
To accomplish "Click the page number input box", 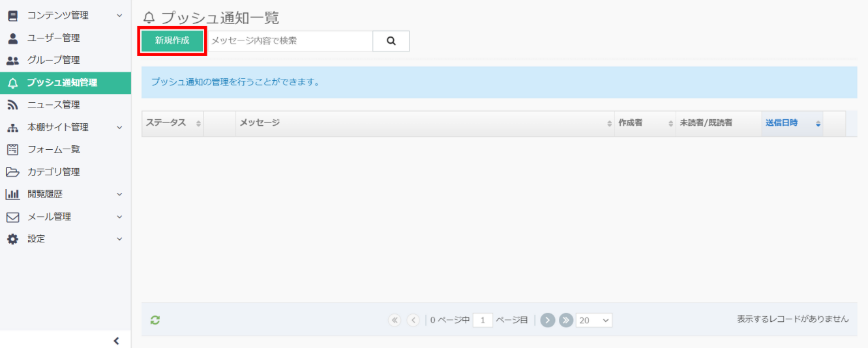I will (483, 320).
